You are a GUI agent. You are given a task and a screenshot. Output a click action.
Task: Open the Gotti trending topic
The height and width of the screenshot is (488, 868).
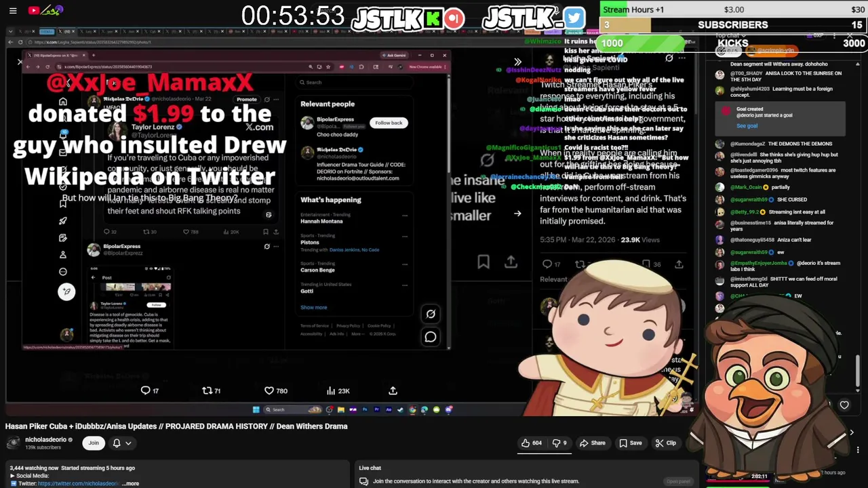[307, 291]
